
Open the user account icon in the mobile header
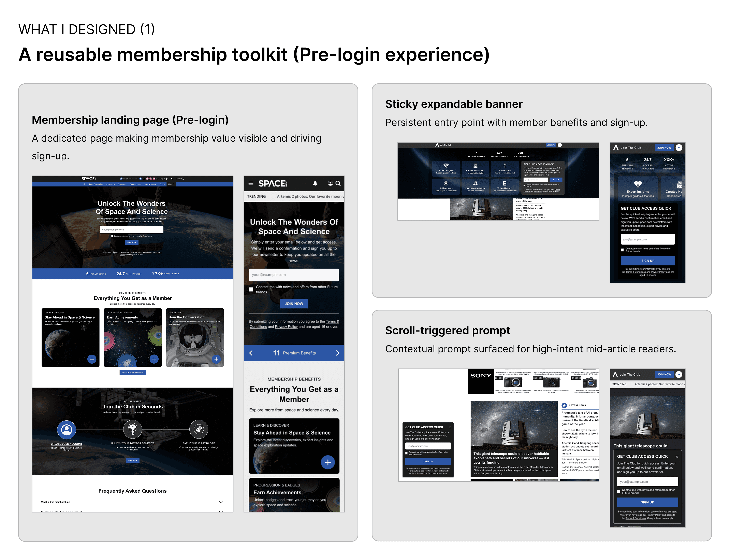pyautogui.click(x=330, y=183)
